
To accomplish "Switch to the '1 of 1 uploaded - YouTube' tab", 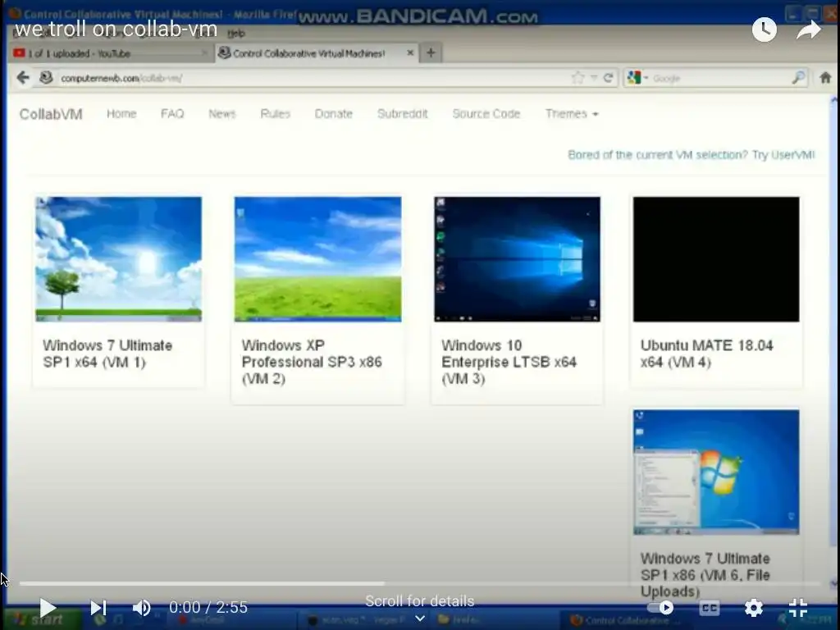I will (x=110, y=53).
